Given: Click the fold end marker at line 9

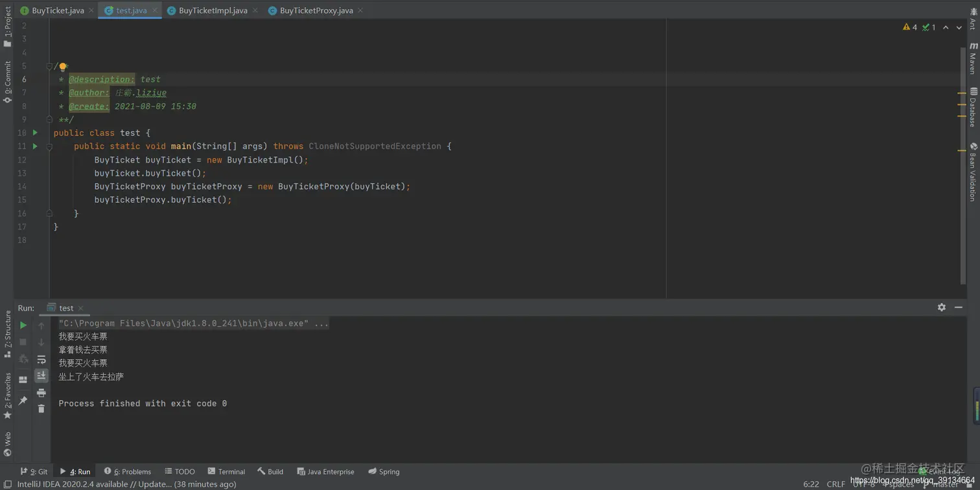Looking at the screenshot, I should click(49, 119).
